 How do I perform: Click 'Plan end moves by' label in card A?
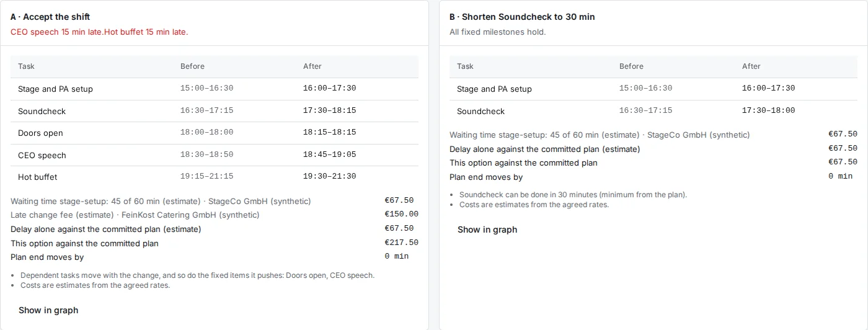(47, 257)
